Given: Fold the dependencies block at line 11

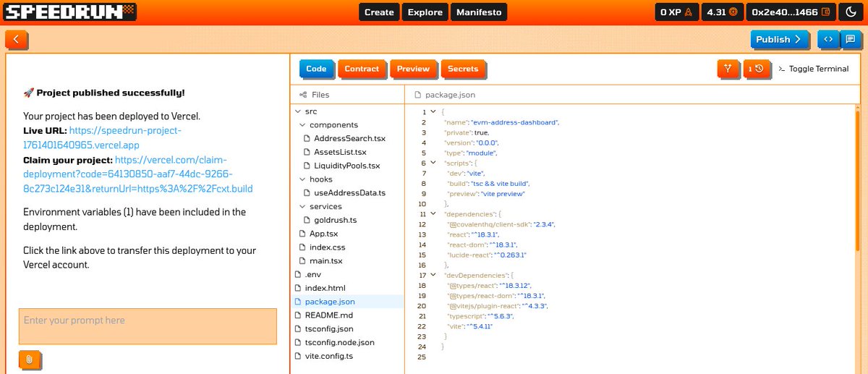Looking at the screenshot, I should click(433, 214).
